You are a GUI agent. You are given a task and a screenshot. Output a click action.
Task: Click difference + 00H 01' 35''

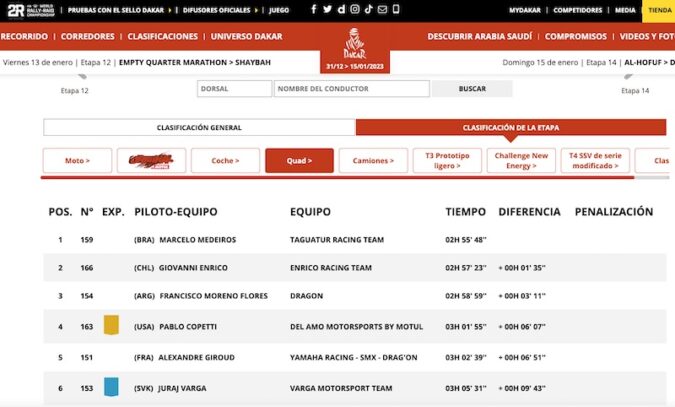(522, 268)
